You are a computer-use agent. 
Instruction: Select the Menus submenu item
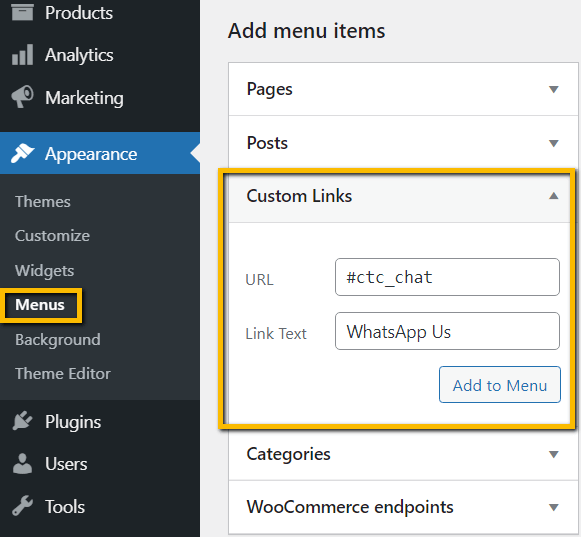[40, 305]
